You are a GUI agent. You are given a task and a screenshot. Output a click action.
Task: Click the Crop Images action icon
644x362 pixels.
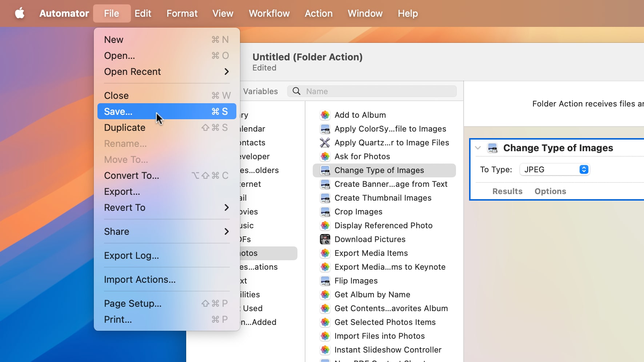tap(325, 212)
